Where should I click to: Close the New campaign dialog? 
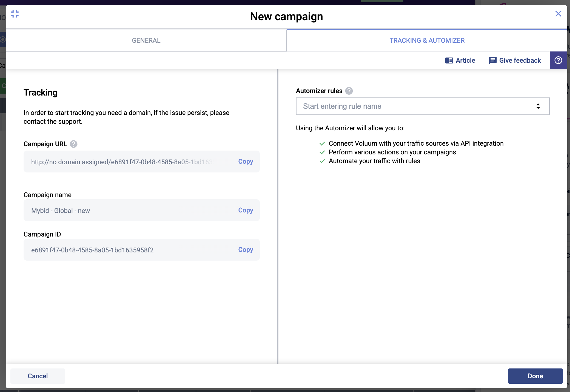[558, 14]
